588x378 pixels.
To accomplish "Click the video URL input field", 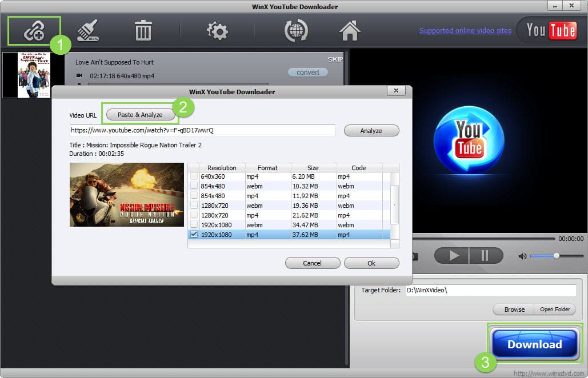I will click(x=202, y=130).
